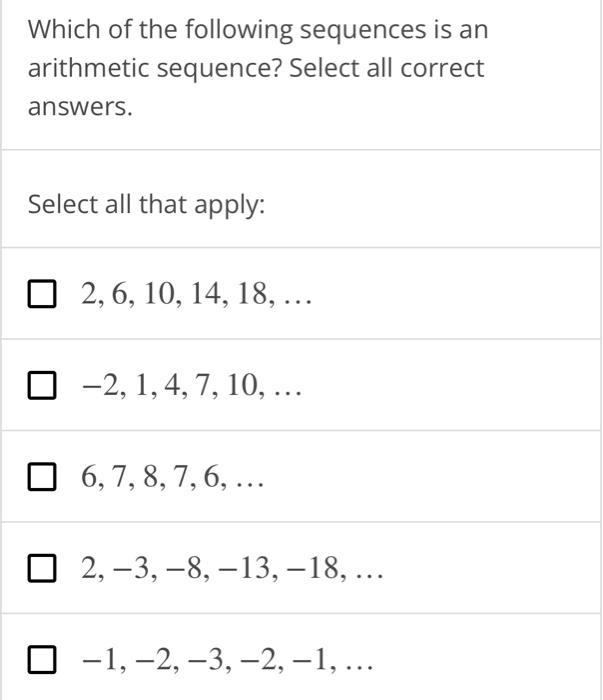Click the word "arithmetic" in the question
This screenshot has height=700, width=603.
(88, 68)
